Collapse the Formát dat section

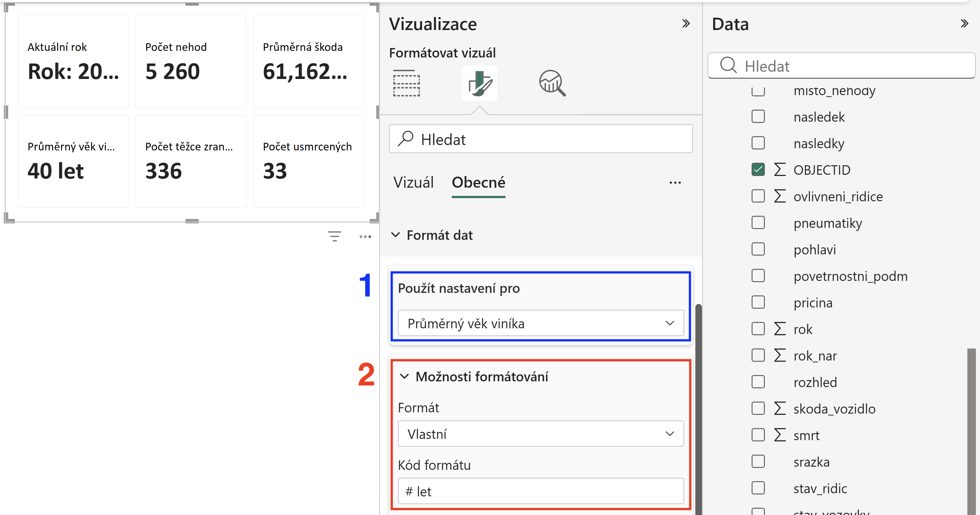pos(396,235)
